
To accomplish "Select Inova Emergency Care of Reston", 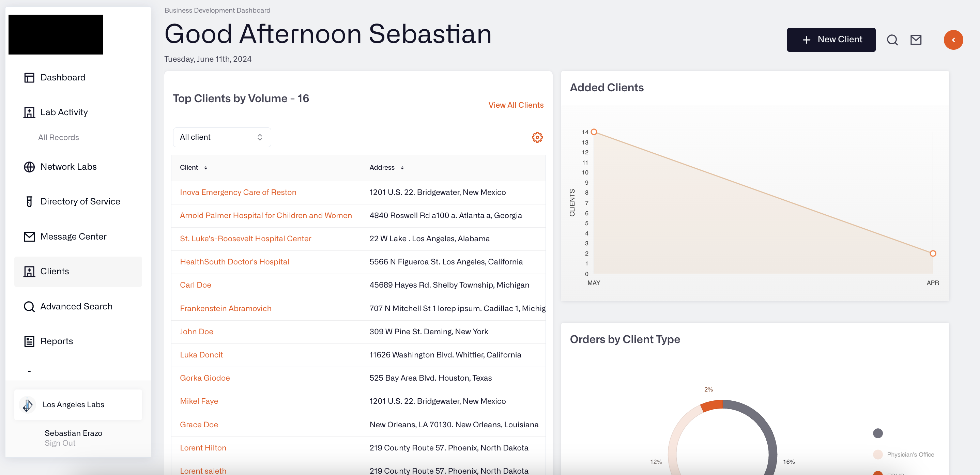I will (x=238, y=193).
